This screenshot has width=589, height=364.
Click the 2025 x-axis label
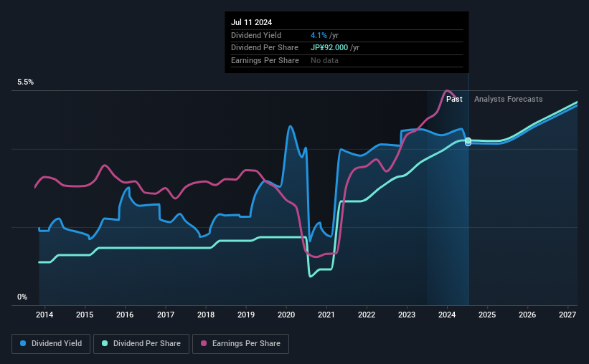[487, 315]
